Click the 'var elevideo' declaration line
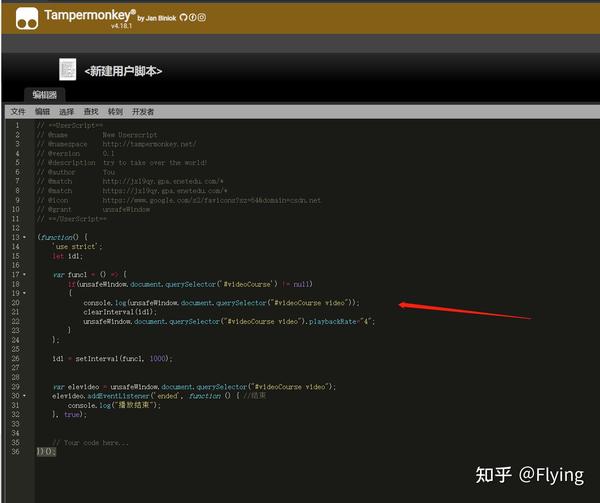This screenshot has height=503, width=600. coord(194,387)
